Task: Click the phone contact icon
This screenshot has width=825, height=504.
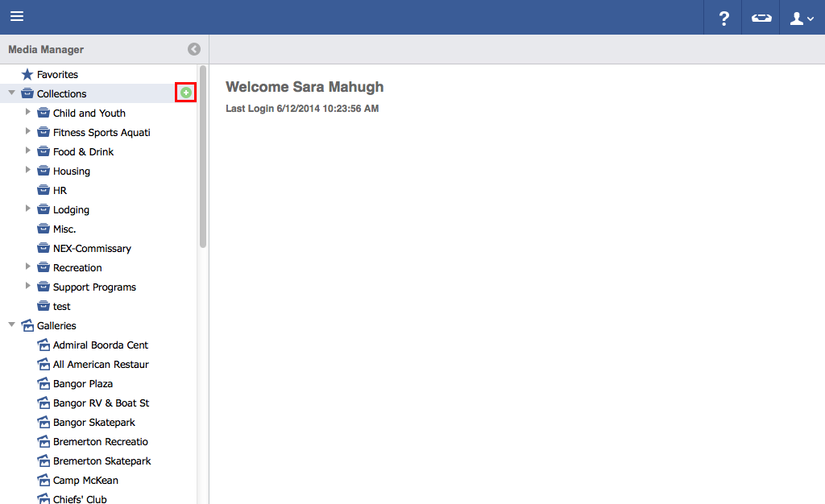Action: 761,18
